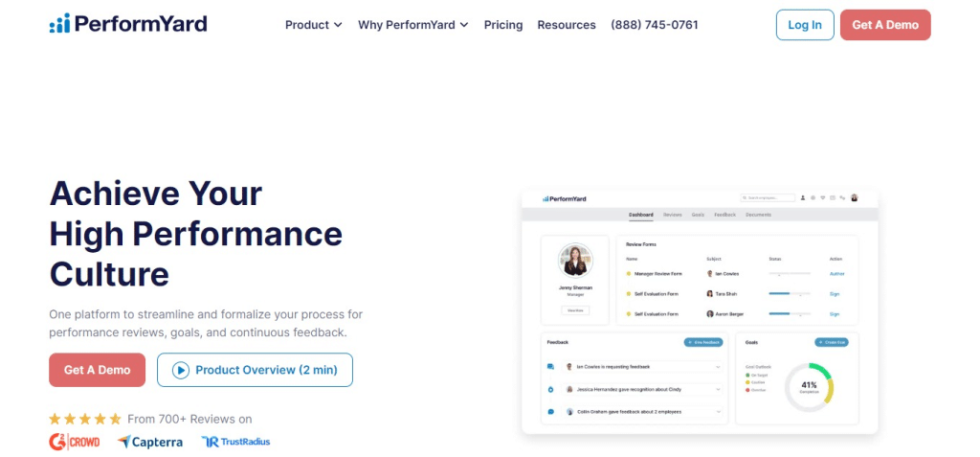Open the Pricing page from the navigation
Image resolution: width=980 pixels, height=457 pixels.
[503, 25]
